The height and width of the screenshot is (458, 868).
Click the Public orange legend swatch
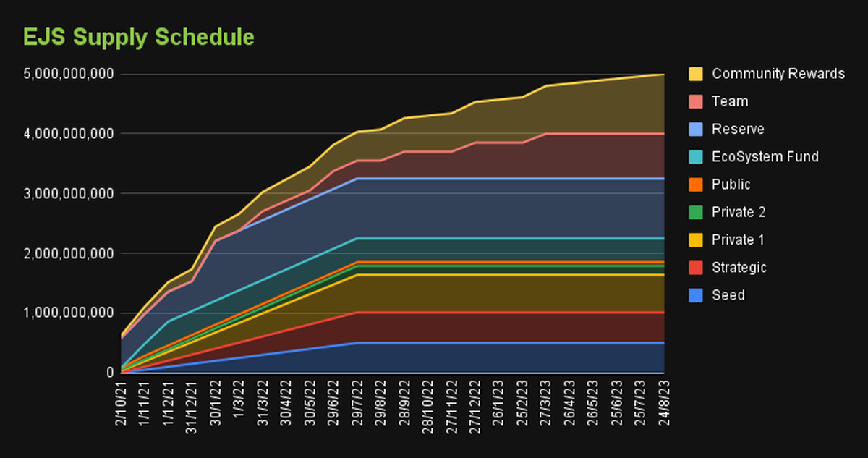point(696,185)
